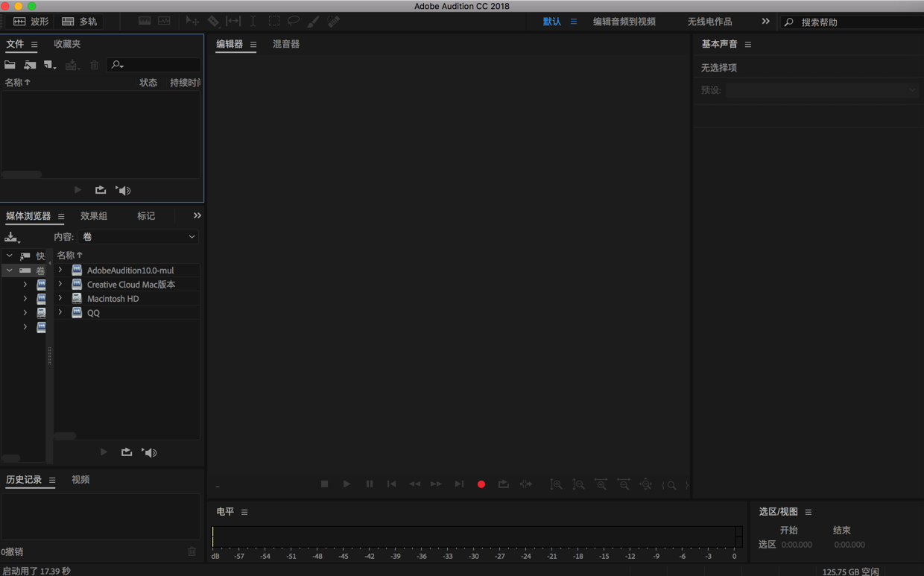Toggle loop playback in the Files panel

tap(101, 190)
